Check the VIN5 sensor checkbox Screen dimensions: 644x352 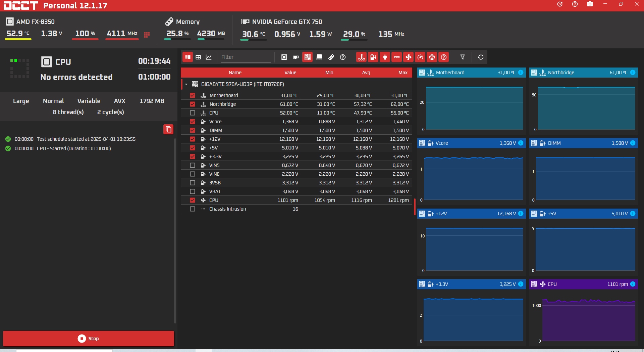pyautogui.click(x=193, y=165)
